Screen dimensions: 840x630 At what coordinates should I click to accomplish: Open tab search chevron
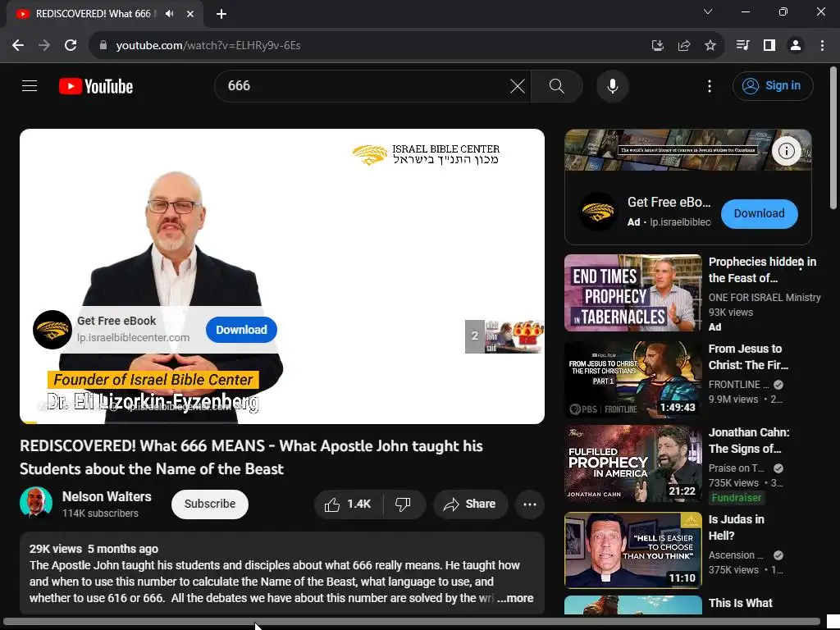[708, 11]
